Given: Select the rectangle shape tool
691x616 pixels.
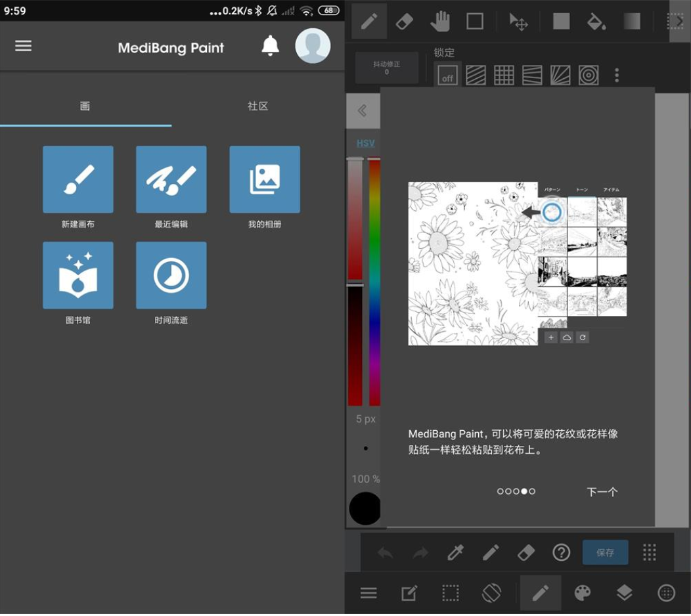Looking at the screenshot, I should point(475,21).
